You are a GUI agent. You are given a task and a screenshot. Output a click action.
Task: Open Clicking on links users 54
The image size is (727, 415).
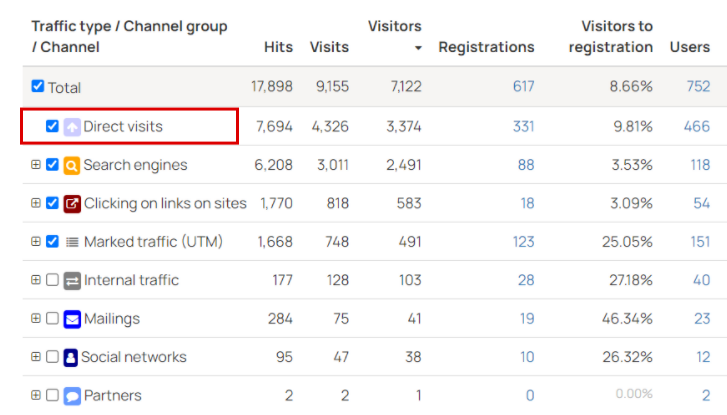pos(701,203)
